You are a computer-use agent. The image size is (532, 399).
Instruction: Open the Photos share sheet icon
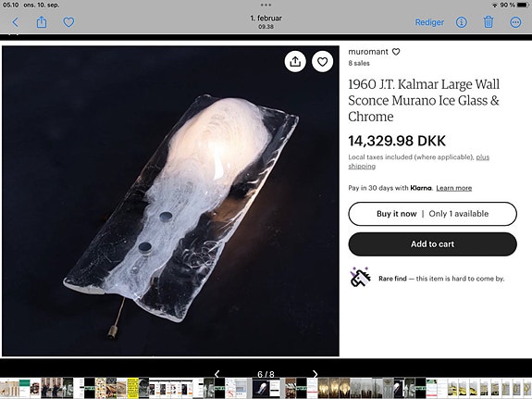(x=42, y=22)
